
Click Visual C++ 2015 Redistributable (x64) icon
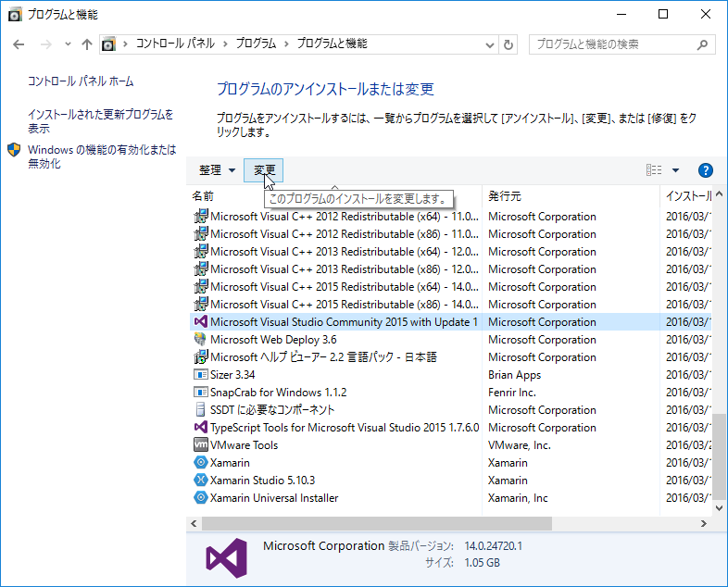pyautogui.click(x=201, y=287)
